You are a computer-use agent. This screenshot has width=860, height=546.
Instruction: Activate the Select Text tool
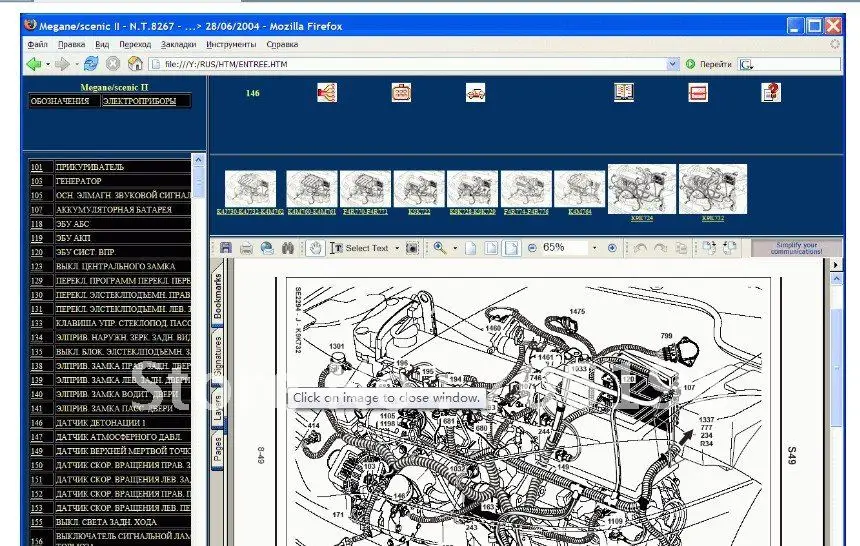pyautogui.click(x=359, y=248)
